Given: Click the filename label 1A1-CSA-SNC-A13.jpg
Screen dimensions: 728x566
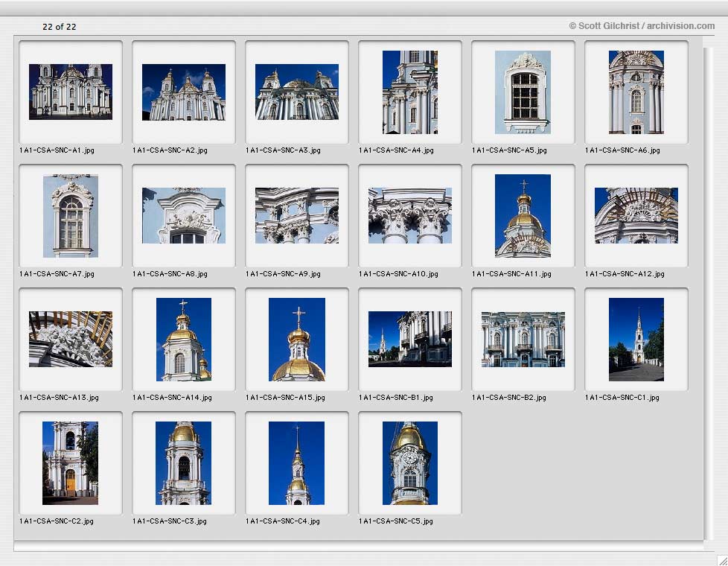Looking at the screenshot, I should (x=59, y=397).
